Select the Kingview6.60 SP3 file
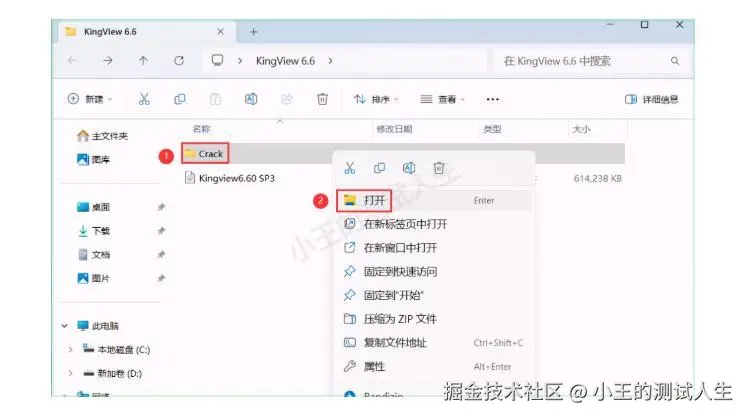The width and height of the screenshot is (746, 416). [x=230, y=178]
